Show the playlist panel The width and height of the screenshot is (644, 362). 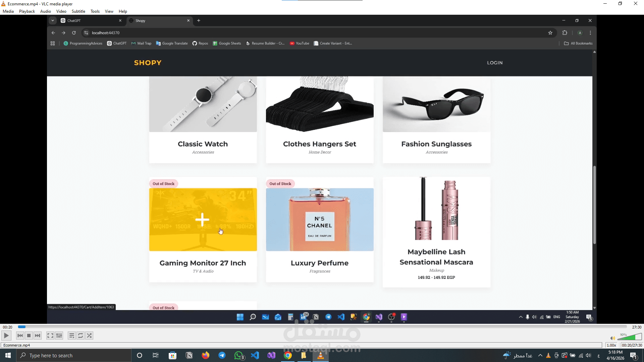pyautogui.click(x=71, y=336)
